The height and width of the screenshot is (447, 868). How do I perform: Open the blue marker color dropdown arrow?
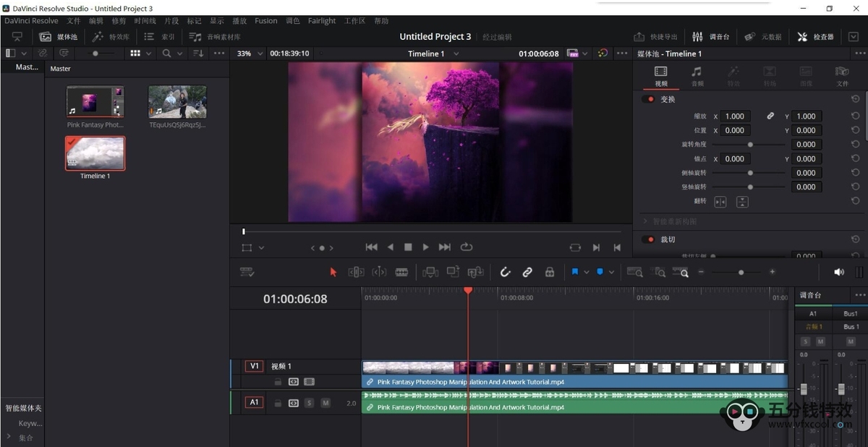tap(612, 272)
